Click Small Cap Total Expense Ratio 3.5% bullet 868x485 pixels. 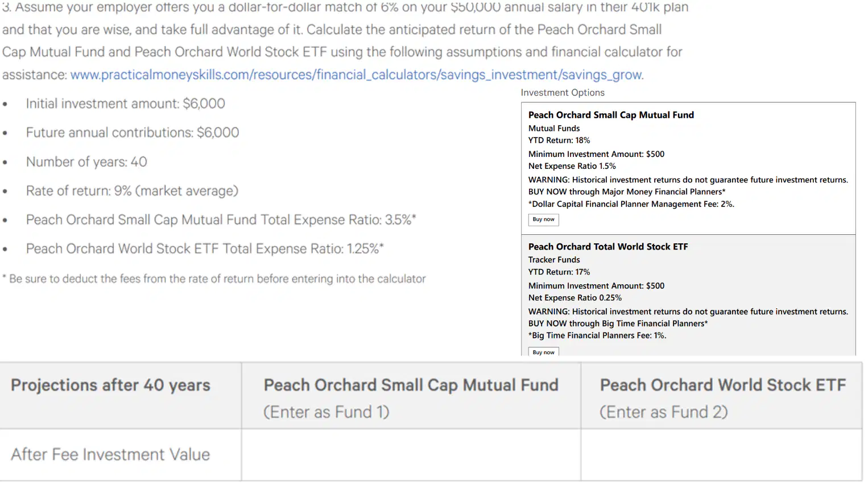(221, 220)
